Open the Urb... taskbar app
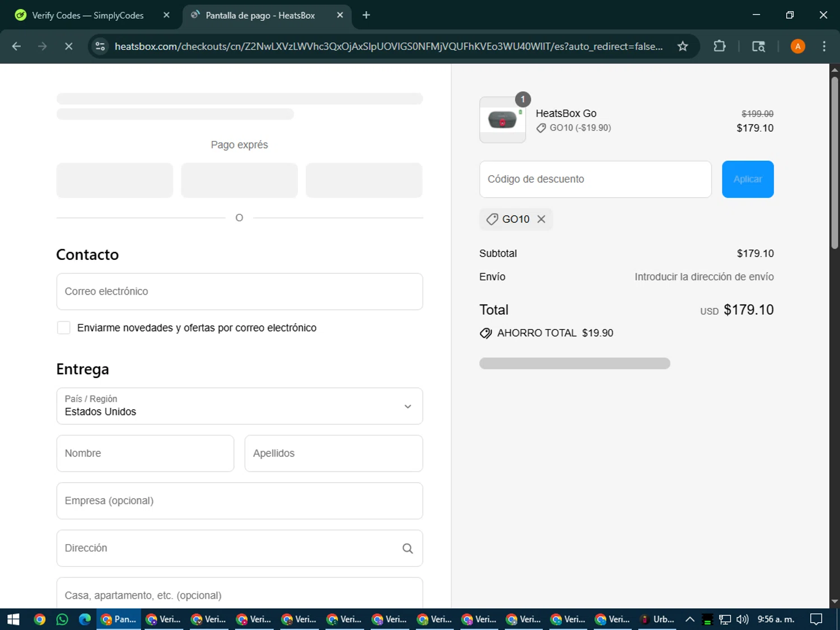This screenshot has width=840, height=630. [x=657, y=619]
